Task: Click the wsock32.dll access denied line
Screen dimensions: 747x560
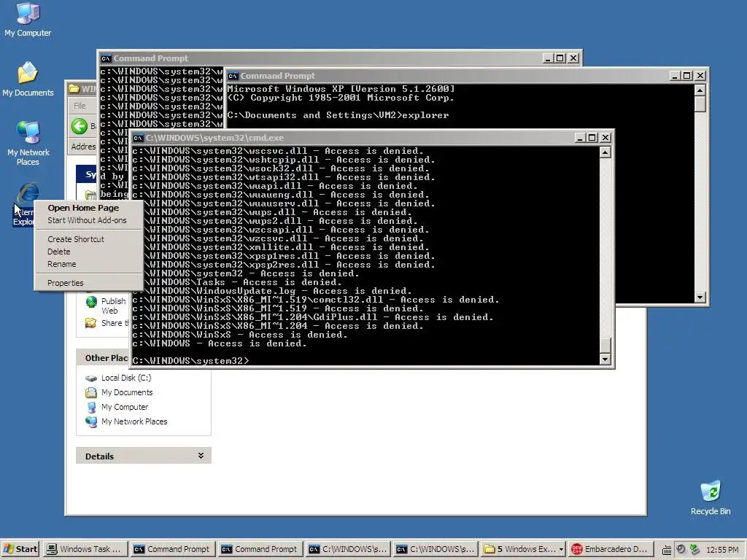Action: coord(281,168)
